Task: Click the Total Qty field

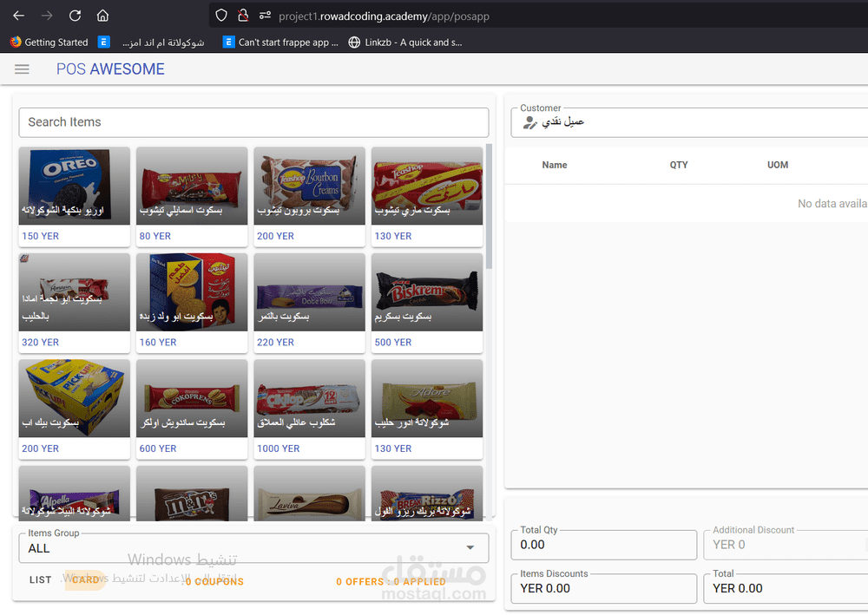Action: pos(603,545)
